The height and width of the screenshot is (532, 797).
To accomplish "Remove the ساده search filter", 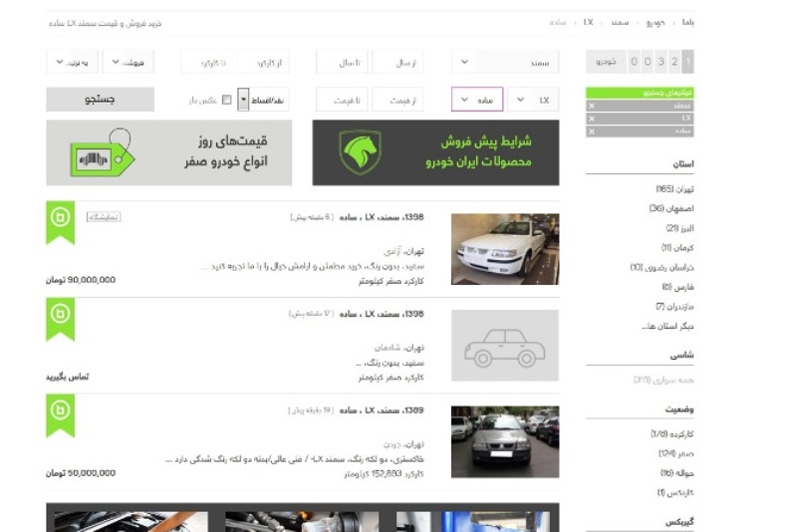I will [x=591, y=132].
